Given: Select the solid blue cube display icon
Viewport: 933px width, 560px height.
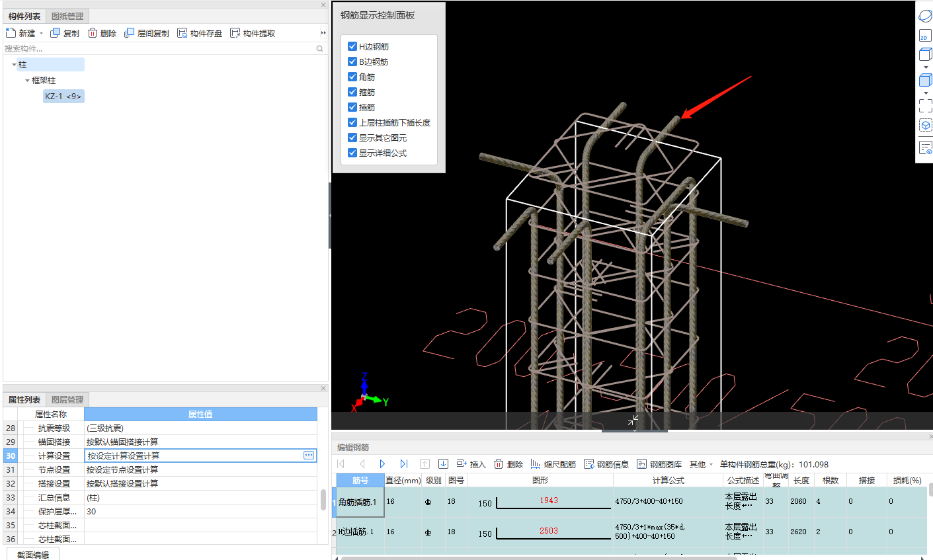Looking at the screenshot, I should (x=926, y=81).
